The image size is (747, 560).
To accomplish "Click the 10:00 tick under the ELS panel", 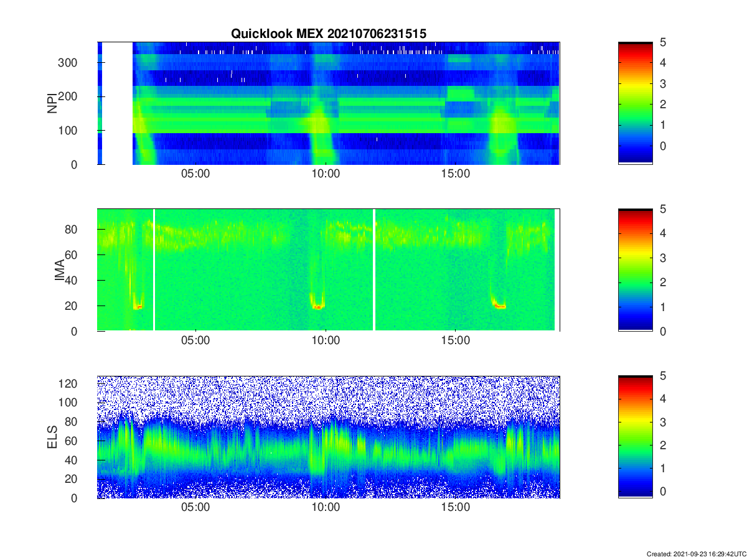I will [326, 508].
